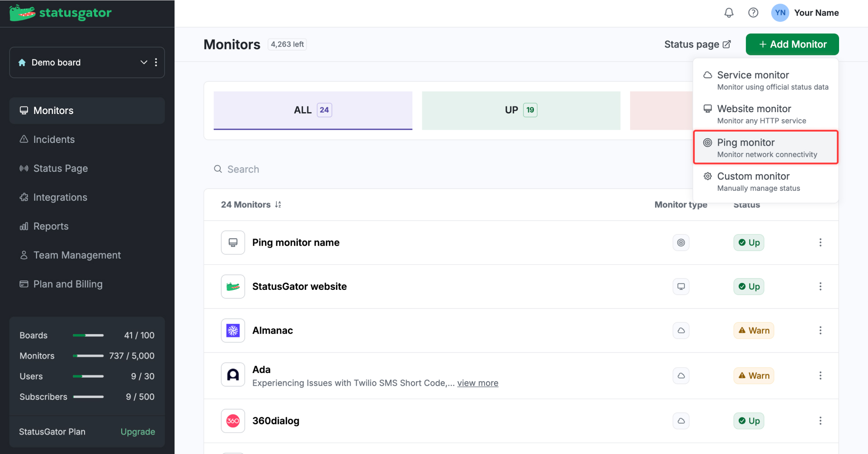Click the Monitors usage progress bar
868x454 pixels.
(x=88, y=356)
